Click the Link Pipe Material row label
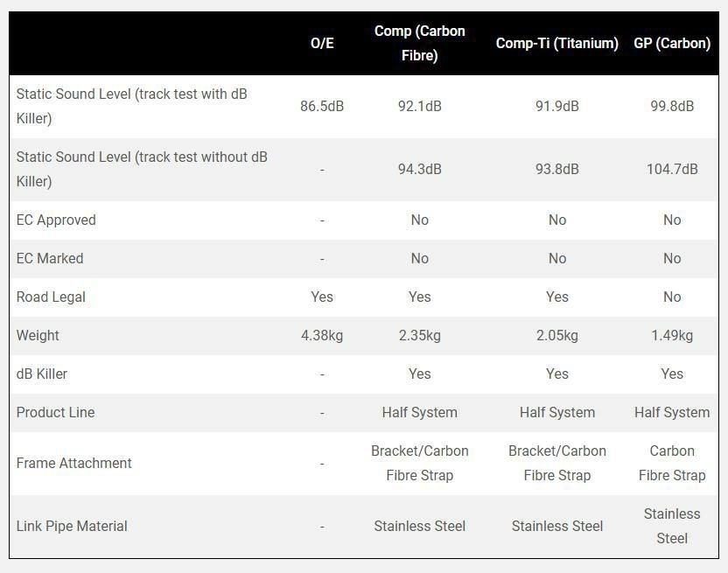This screenshot has height=573, width=728. [x=72, y=526]
